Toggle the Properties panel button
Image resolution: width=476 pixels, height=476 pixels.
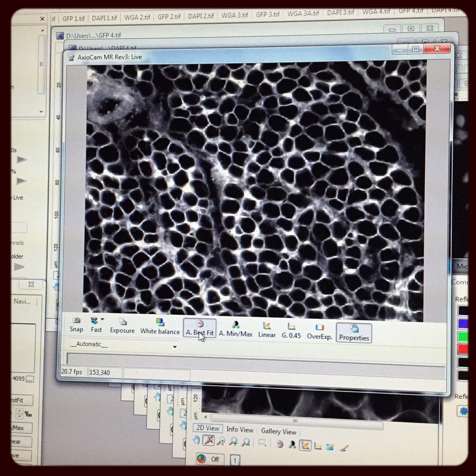pyautogui.click(x=354, y=333)
